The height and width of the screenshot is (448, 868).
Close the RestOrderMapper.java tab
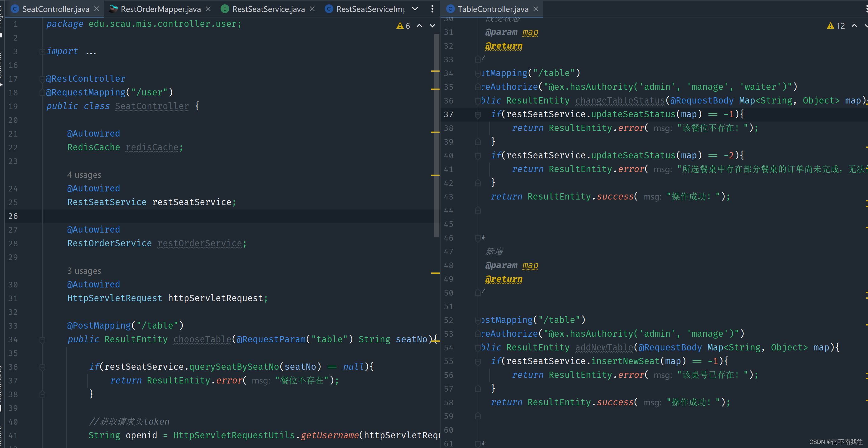click(208, 9)
